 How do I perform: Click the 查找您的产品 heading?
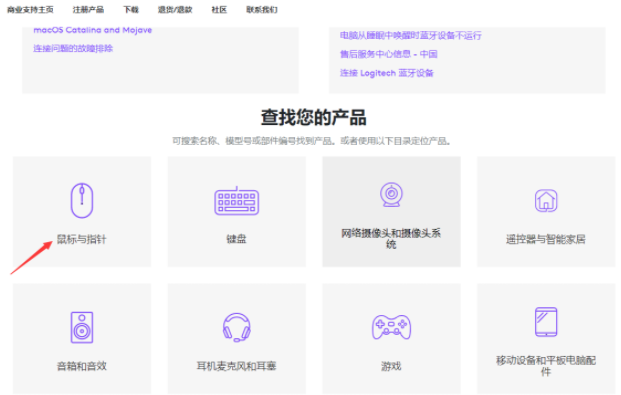pos(313,118)
